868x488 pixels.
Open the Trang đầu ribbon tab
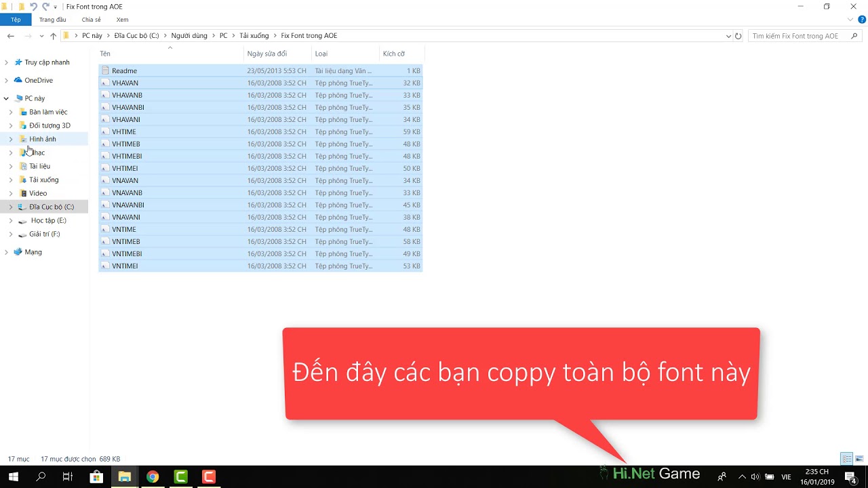(x=52, y=20)
